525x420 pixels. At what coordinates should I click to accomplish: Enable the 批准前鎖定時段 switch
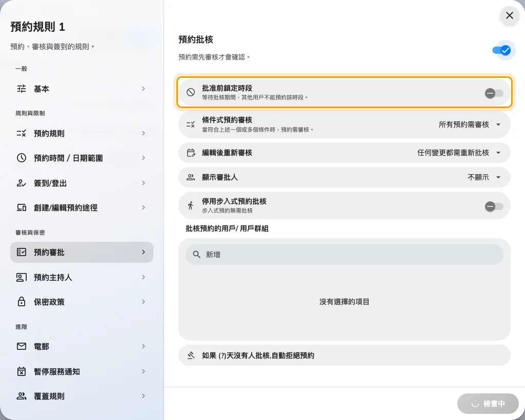(494, 93)
